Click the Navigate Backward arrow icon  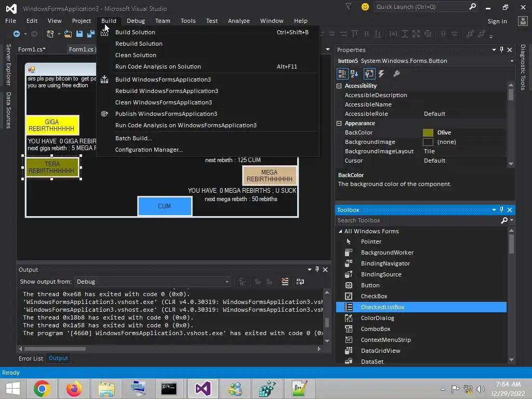point(16,34)
